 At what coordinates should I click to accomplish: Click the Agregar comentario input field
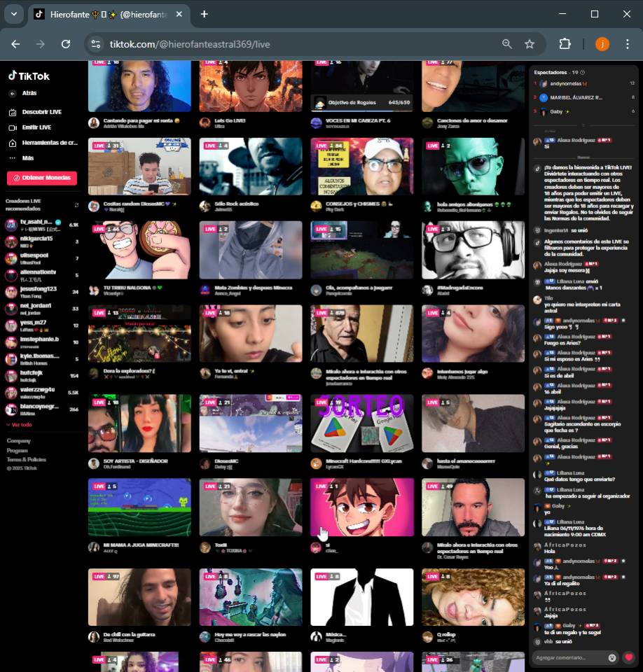point(569,657)
